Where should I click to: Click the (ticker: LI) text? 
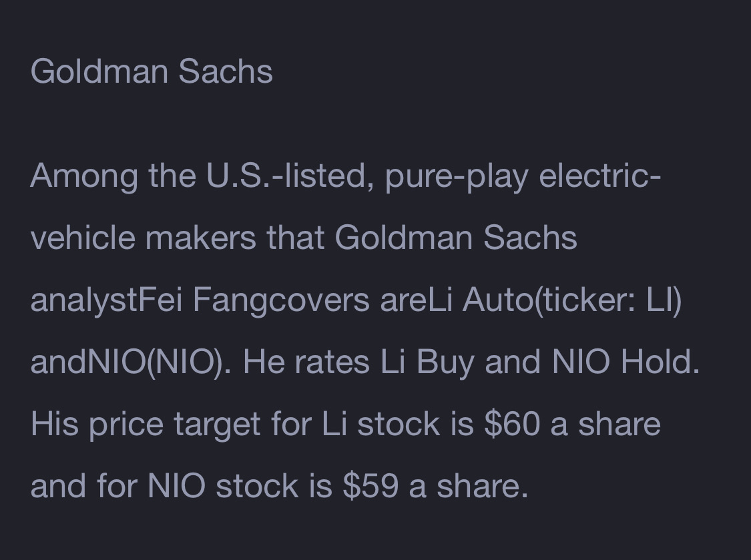[607, 300]
